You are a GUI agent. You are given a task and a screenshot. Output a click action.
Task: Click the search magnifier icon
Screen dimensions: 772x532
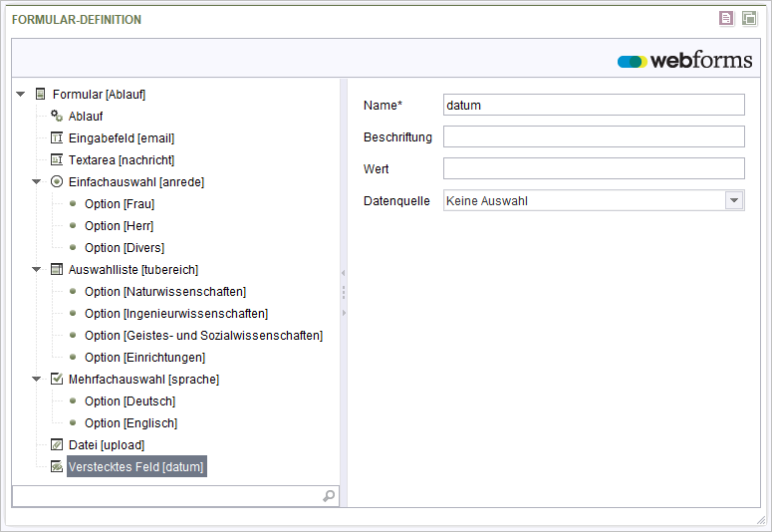pyautogui.click(x=329, y=495)
